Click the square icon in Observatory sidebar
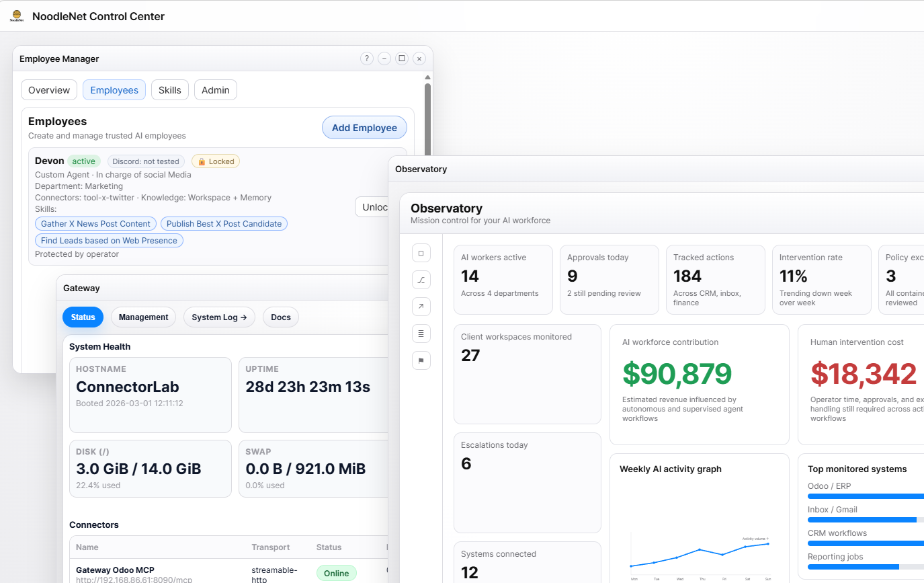The image size is (924, 583). tap(421, 254)
